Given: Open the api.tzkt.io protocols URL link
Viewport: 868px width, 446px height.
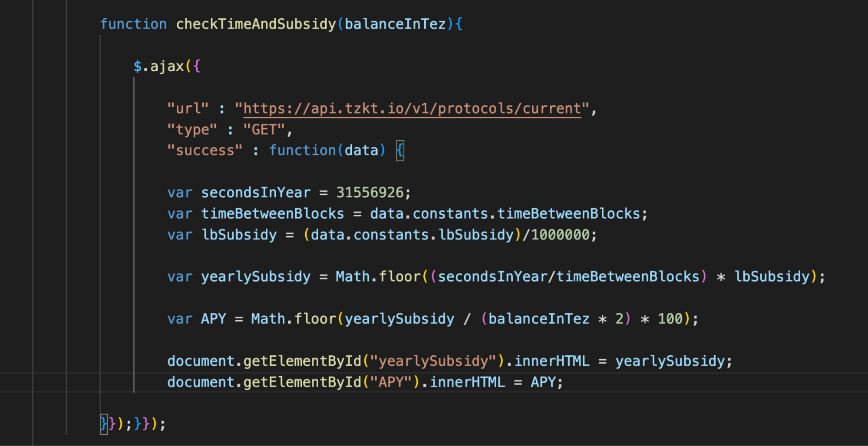Looking at the screenshot, I should 412,108.
